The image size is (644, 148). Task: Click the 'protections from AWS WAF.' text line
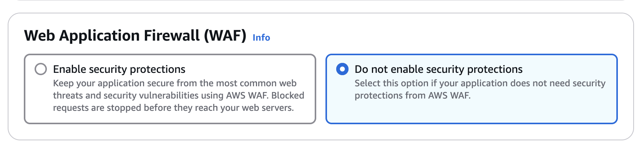(x=413, y=95)
